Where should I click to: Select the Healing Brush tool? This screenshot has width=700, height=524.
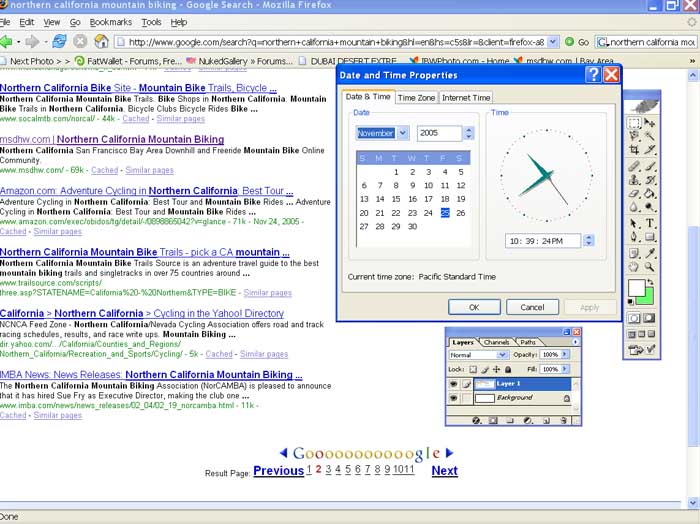(x=634, y=166)
